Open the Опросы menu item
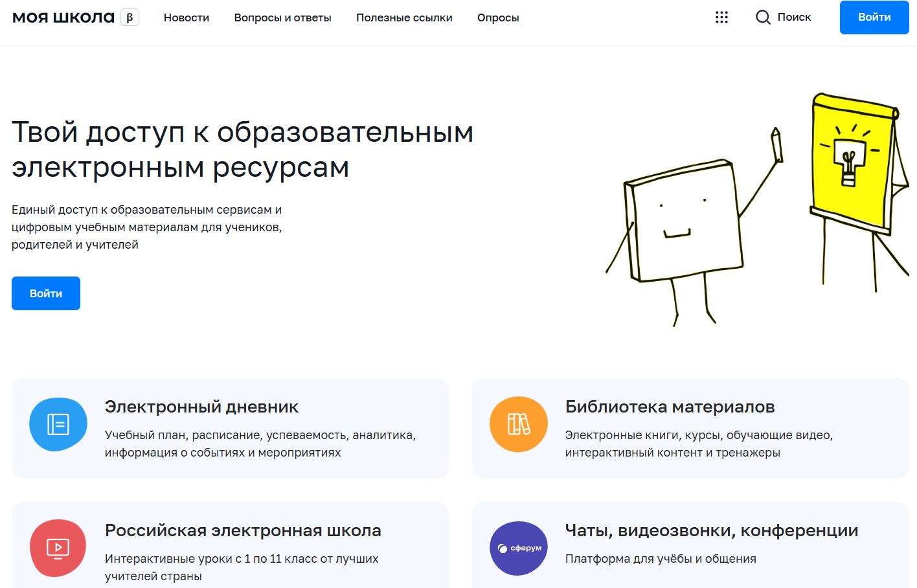 coord(498,17)
